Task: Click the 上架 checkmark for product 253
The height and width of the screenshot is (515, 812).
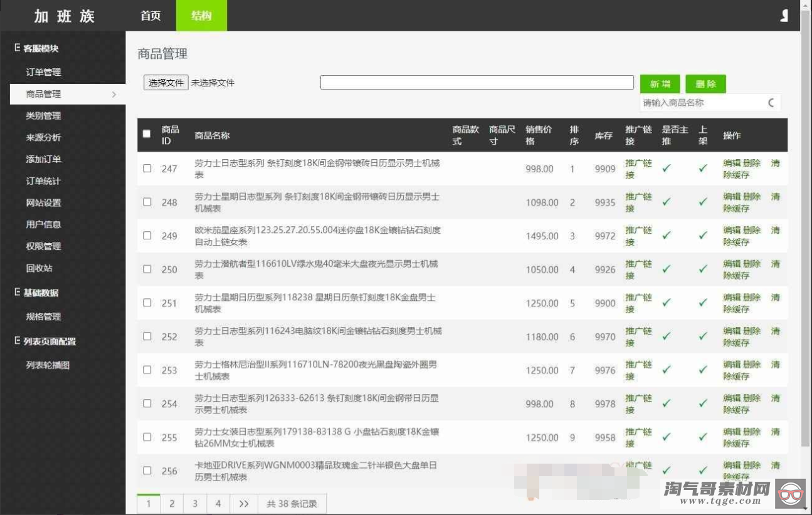Action: coord(703,370)
